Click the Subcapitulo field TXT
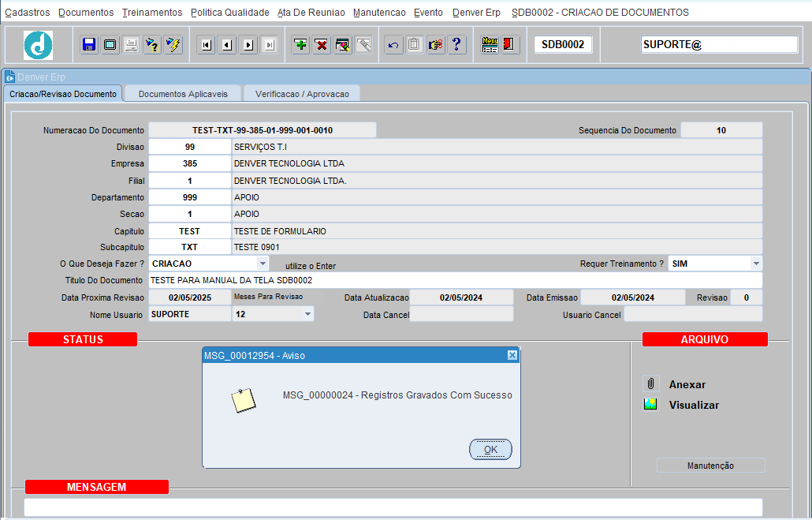 tap(190, 247)
